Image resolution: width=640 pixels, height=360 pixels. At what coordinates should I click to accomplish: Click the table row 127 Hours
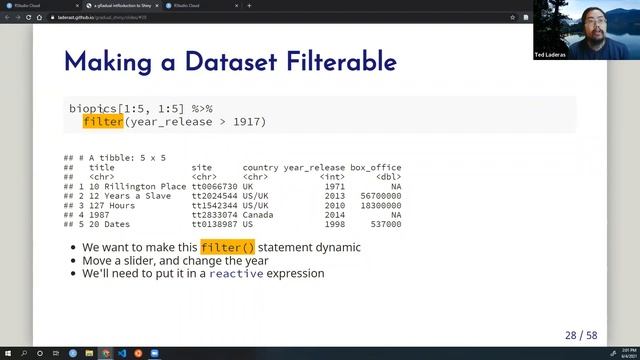coord(233,205)
